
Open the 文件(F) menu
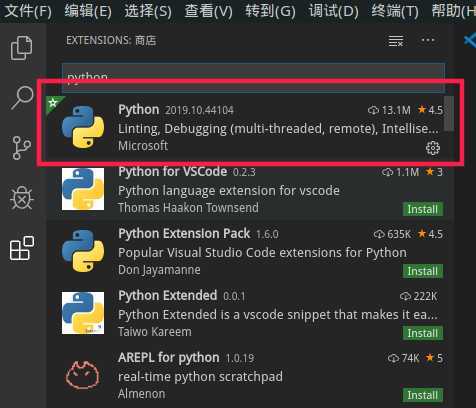[27, 11]
